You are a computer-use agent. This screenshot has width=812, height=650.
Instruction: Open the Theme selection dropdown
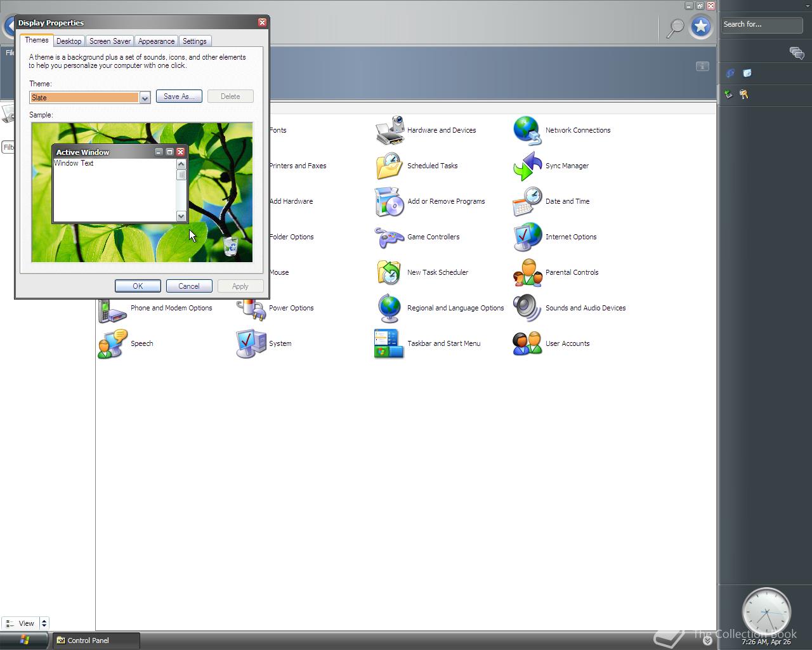(x=145, y=98)
